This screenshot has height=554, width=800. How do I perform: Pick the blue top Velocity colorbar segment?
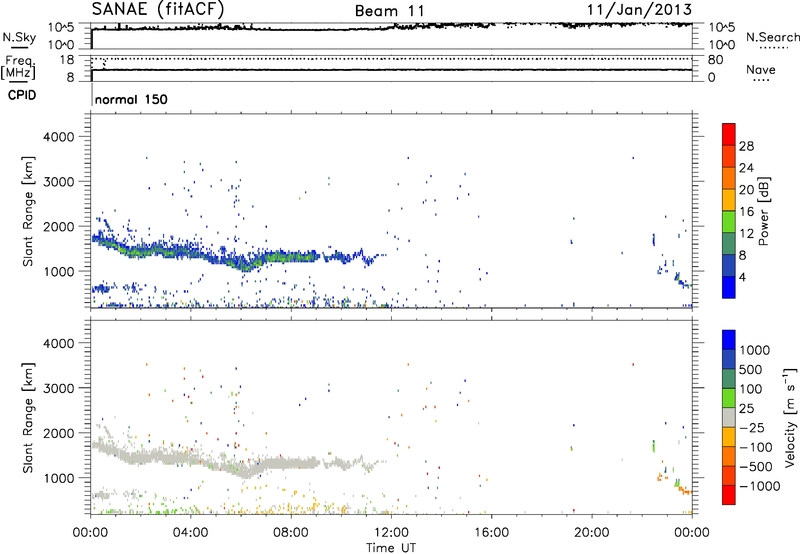coord(729,340)
